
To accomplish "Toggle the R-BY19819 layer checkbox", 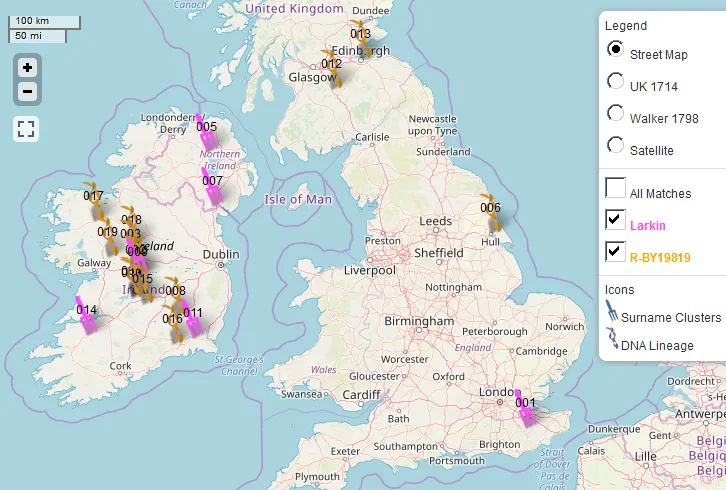I will [x=616, y=252].
